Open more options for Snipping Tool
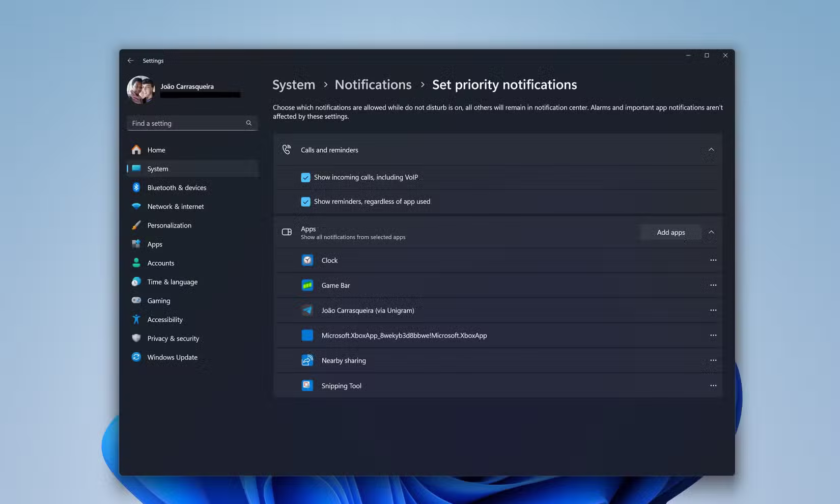The image size is (840, 504). [x=713, y=386]
